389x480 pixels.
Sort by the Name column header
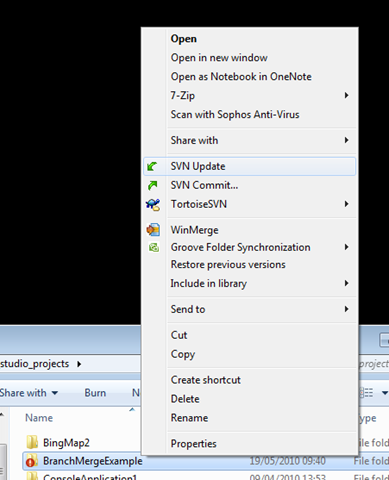point(39,418)
